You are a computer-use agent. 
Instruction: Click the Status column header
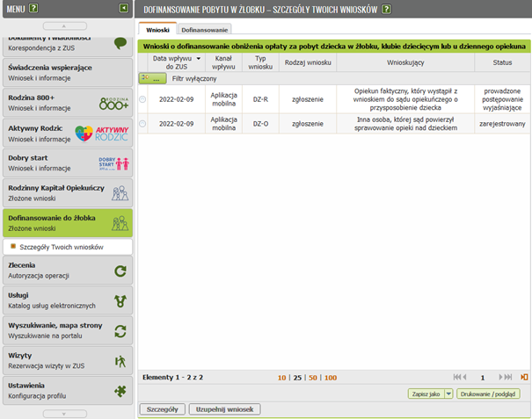502,62
